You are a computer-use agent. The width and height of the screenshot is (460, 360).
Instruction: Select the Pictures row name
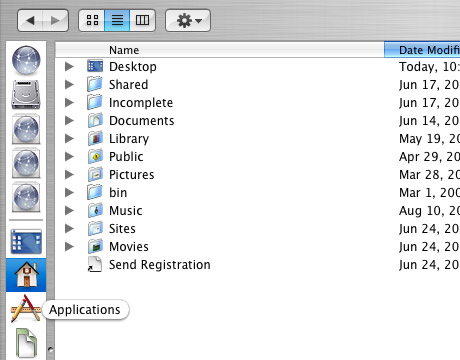[132, 174]
